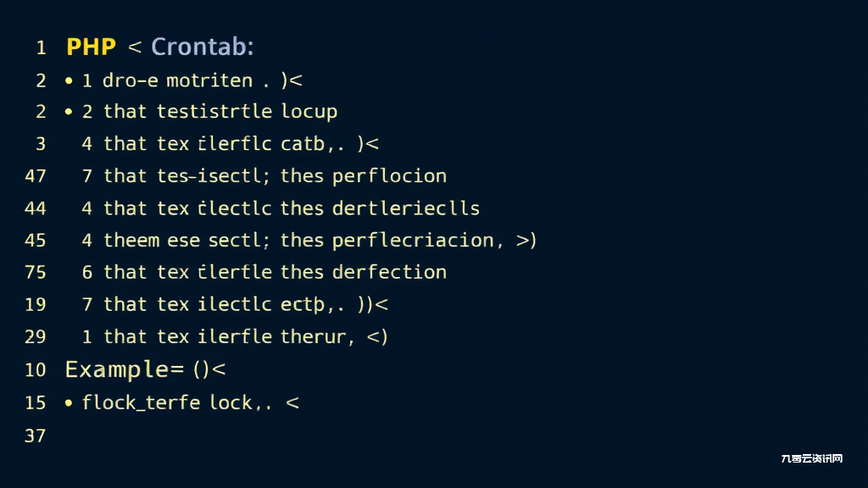The width and height of the screenshot is (868, 488).
Task: Select the Example= ()< line
Action: pyautogui.click(x=146, y=369)
